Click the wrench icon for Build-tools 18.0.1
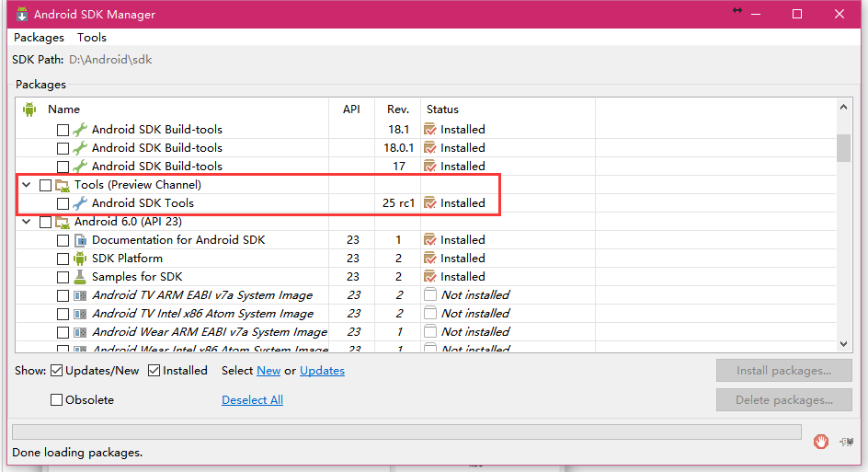 (x=80, y=148)
